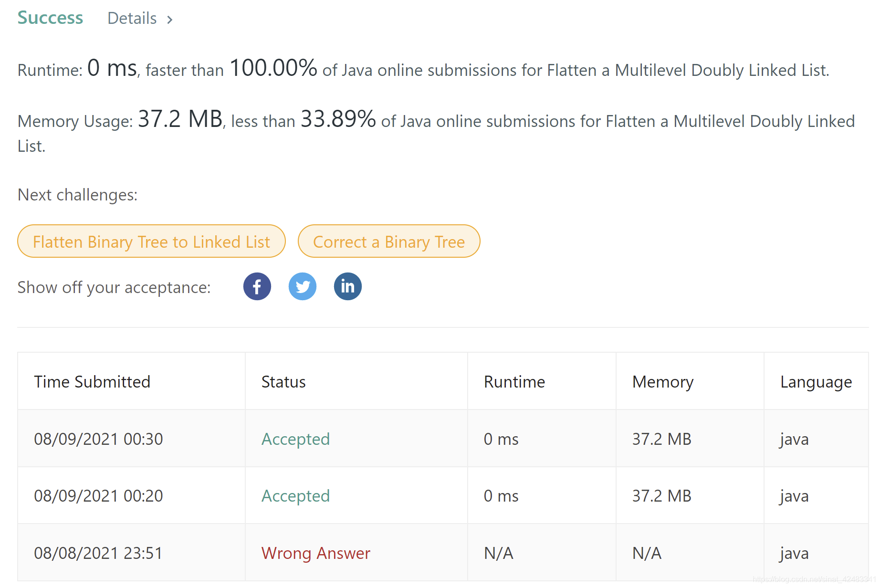Viewport: 880px width, 588px height.
Task: Open Correct a Binary Tree challenge
Action: tap(389, 241)
